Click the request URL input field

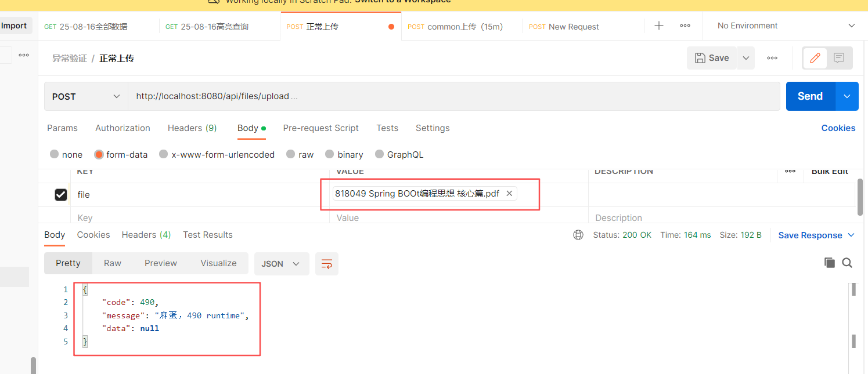pyautogui.click(x=454, y=96)
